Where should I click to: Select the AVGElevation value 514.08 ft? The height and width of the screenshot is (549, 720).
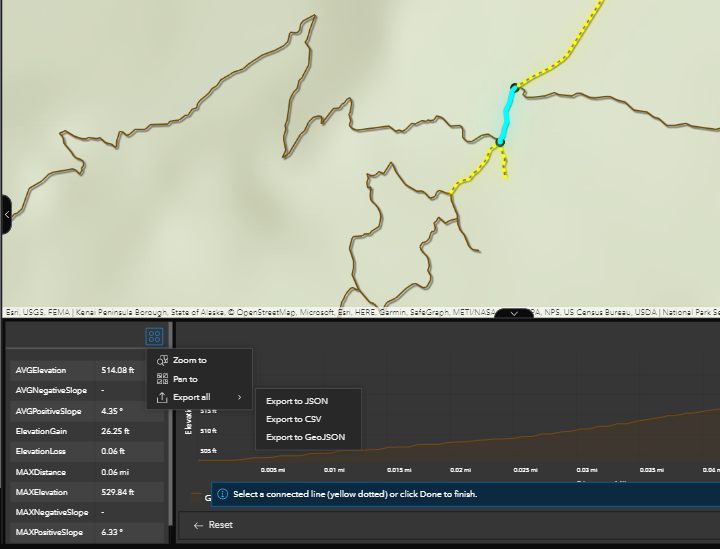(118, 370)
